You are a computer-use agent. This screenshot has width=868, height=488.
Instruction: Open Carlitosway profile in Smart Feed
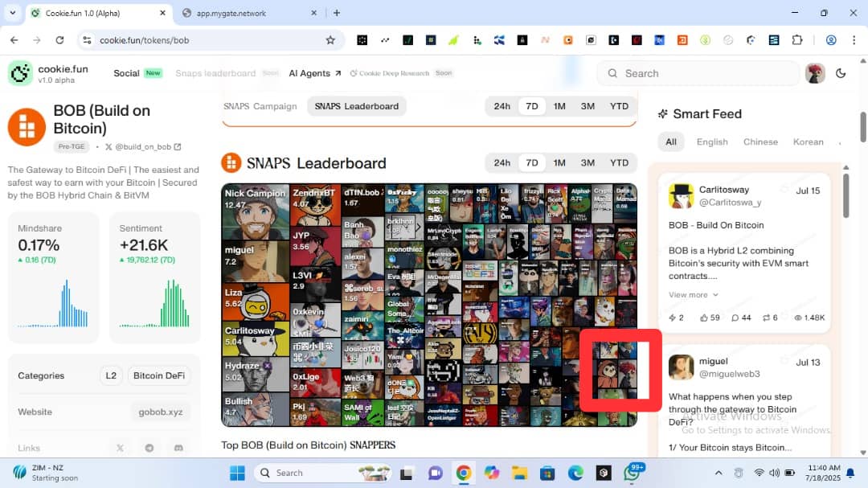pos(723,190)
